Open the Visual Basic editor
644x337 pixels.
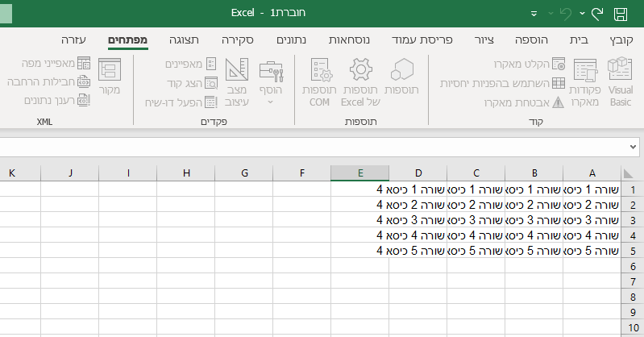(x=620, y=83)
